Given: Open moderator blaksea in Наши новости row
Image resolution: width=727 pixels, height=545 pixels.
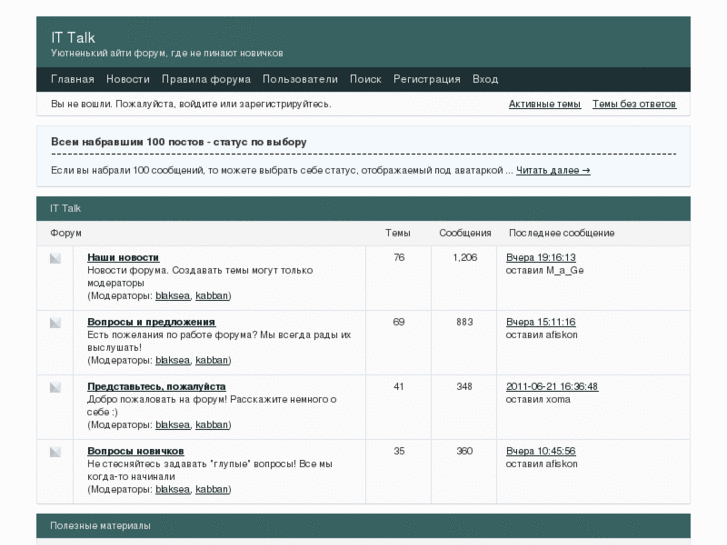Looking at the screenshot, I should (x=172, y=295).
